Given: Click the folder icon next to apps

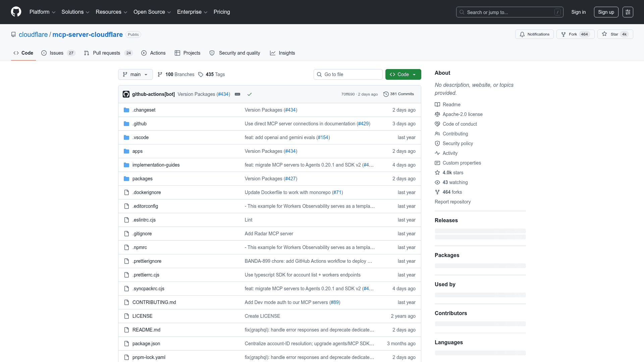Looking at the screenshot, I should (x=126, y=151).
